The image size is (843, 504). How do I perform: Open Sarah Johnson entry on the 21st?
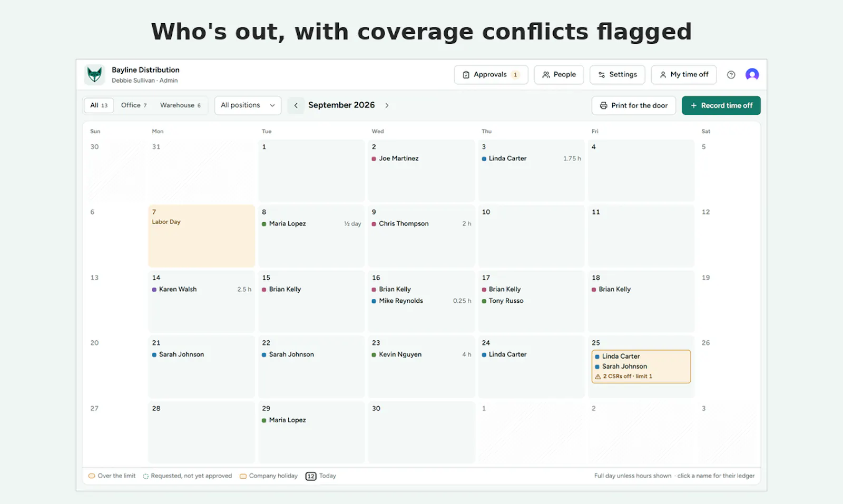click(178, 355)
